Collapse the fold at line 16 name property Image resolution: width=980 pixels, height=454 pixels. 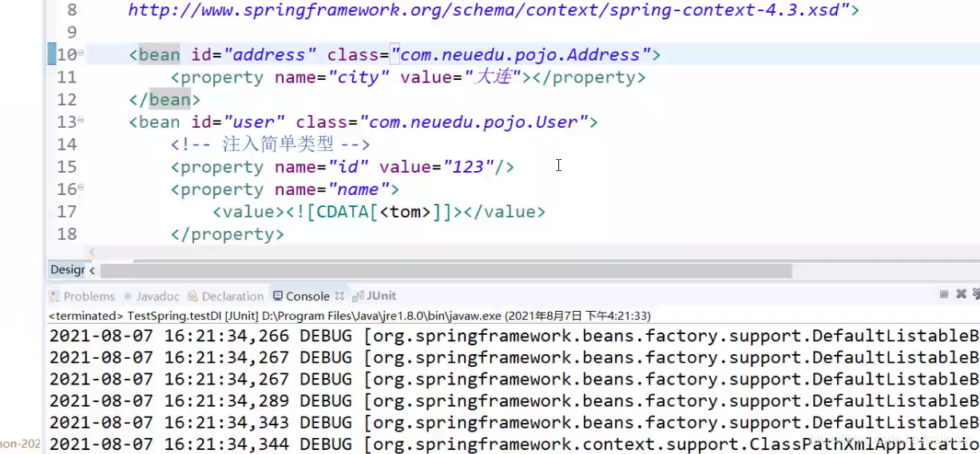[81, 187]
